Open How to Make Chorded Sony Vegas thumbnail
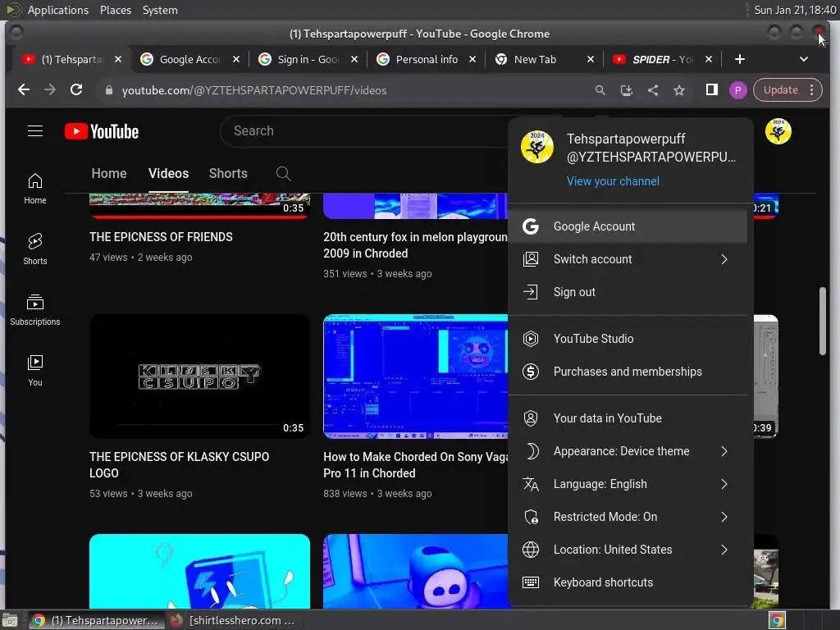Image resolution: width=840 pixels, height=630 pixels. (x=415, y=377)
